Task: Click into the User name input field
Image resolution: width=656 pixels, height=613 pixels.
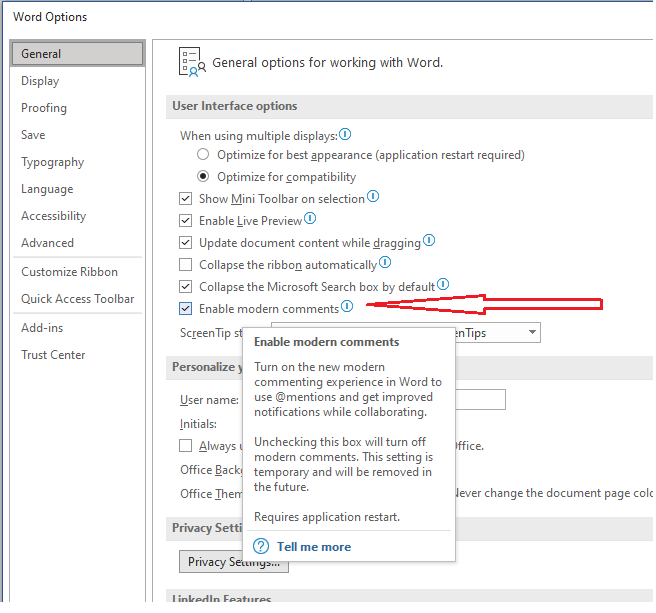Action: (480, 400)
